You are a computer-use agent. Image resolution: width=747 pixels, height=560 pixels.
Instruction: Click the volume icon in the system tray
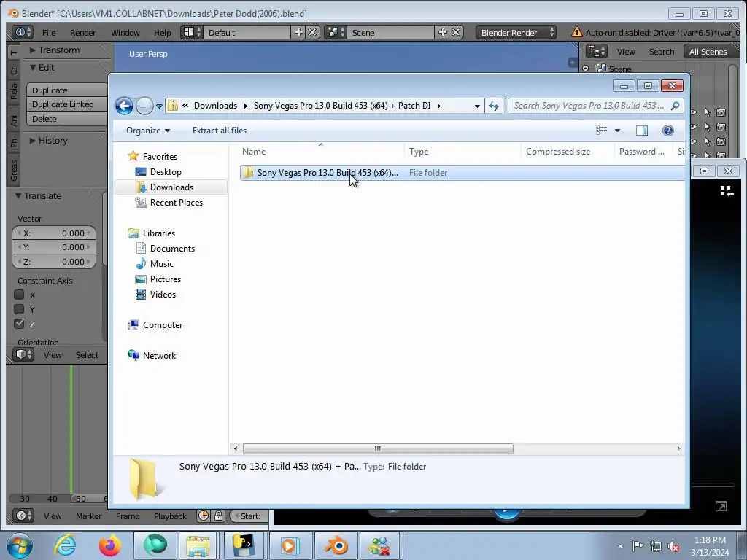tap(673, 546)
